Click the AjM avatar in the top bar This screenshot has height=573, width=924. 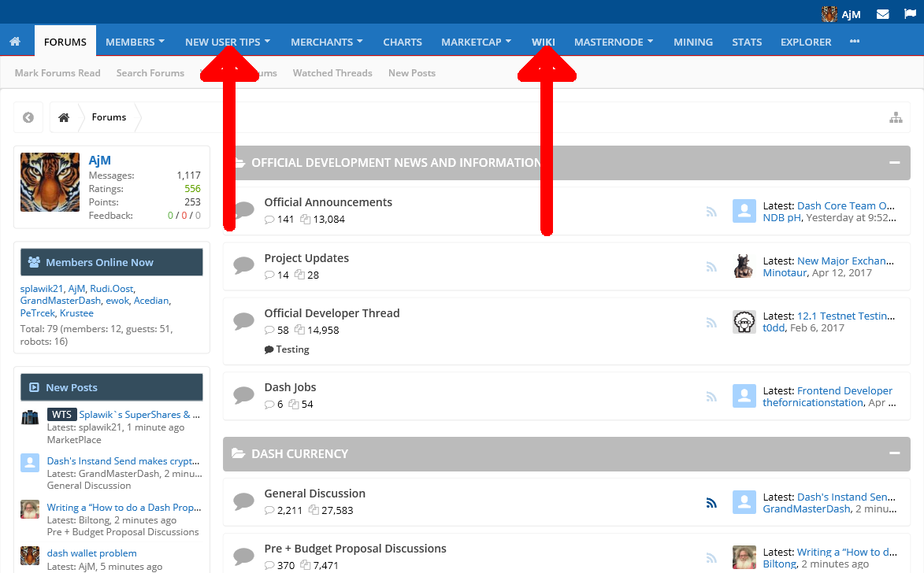coord(829,14)
